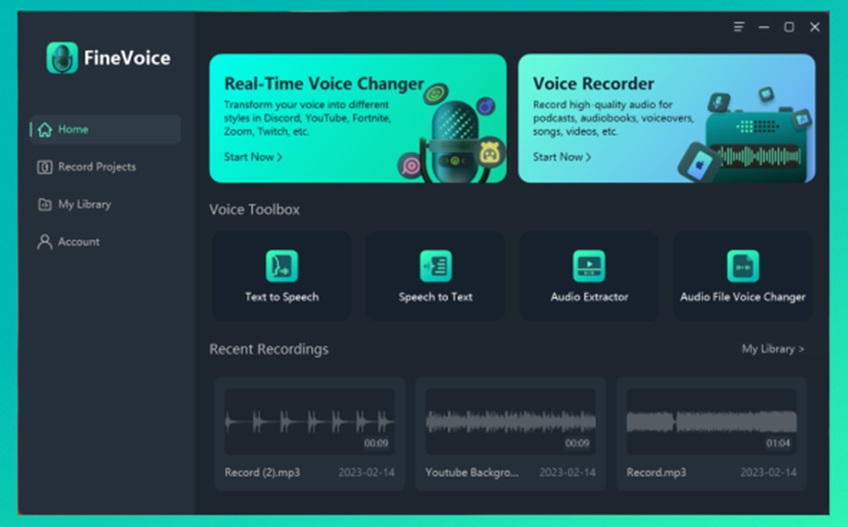Click Start Now on Real-Time Voice Changer

[253, 157]
